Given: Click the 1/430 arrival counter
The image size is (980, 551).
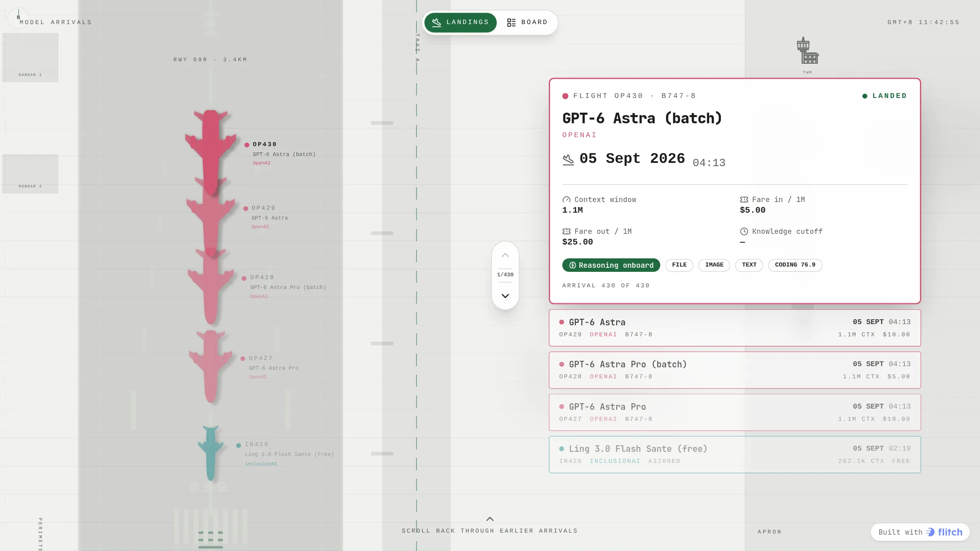Looking at the screenshot, I should [505, 275].
